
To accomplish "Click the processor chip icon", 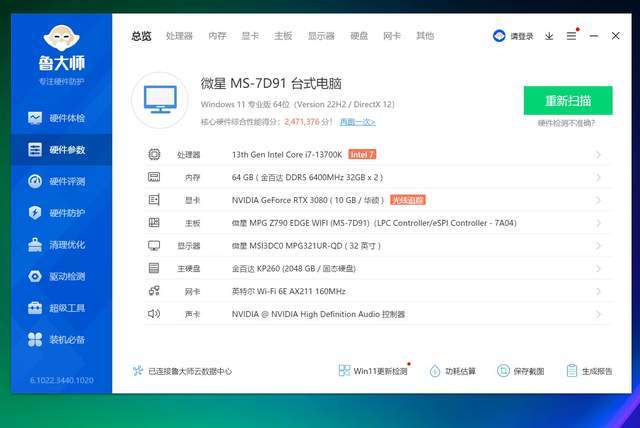I will pyautogui.click(x=154, y=154).
